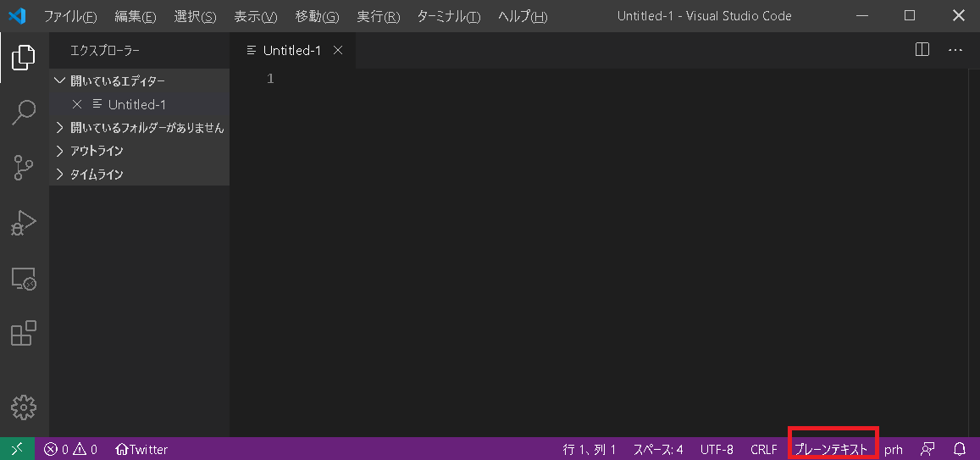Viewport: 980px width, 460px height.
Task: Open the ファイル menu
Action: [x=70, y=16]
